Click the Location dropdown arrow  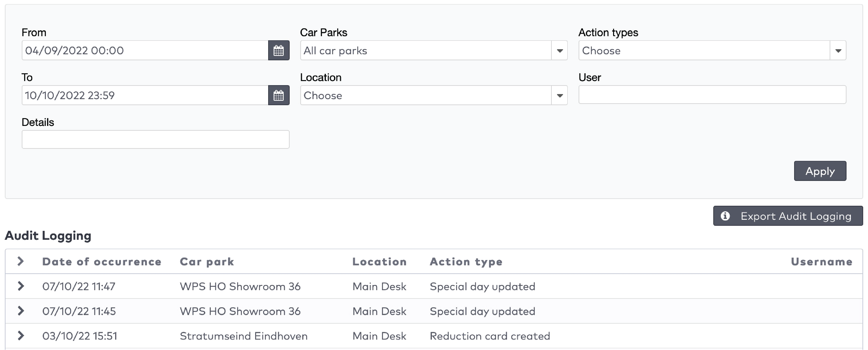coord(560,95)
